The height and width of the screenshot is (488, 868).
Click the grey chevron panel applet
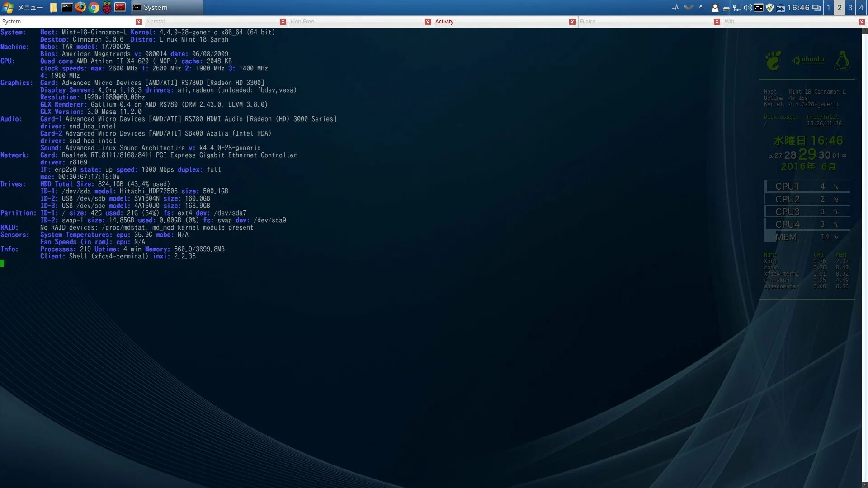pos(689,8)
